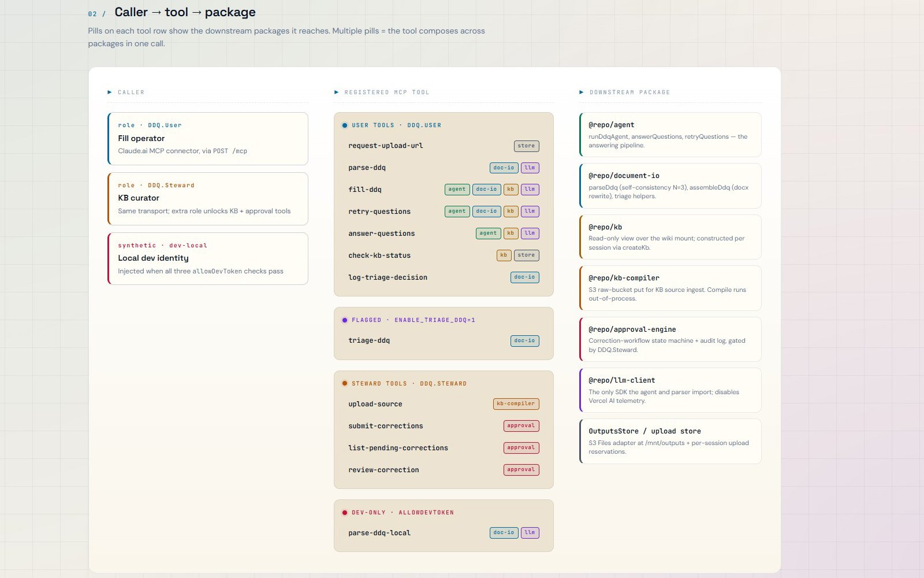Open the @repo/approval-engine package card

click(x=670, y=339)
